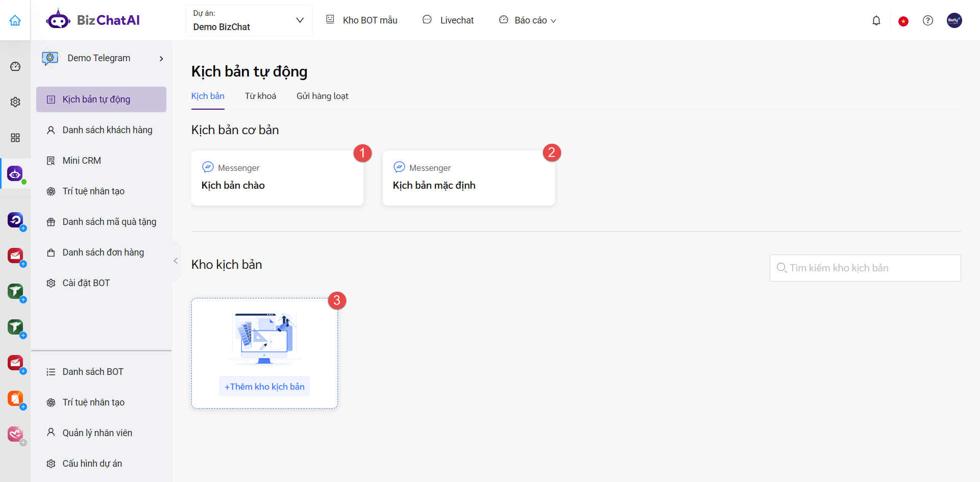Viewport: 980px width, 482px height.
Task: Open Kho BOT mẫu in the top menu
Action: 361,20
